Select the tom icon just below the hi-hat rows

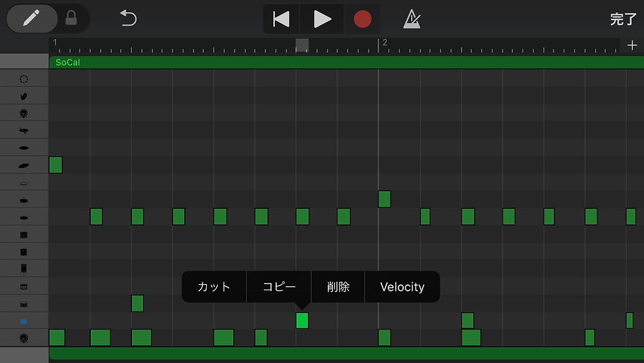[24, 235]
